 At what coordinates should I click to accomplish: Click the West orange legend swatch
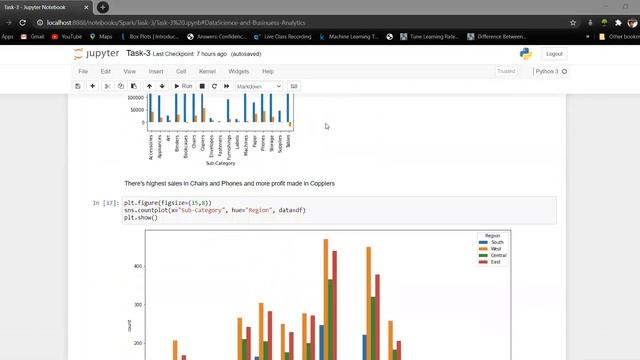click(x=483, y=249)
